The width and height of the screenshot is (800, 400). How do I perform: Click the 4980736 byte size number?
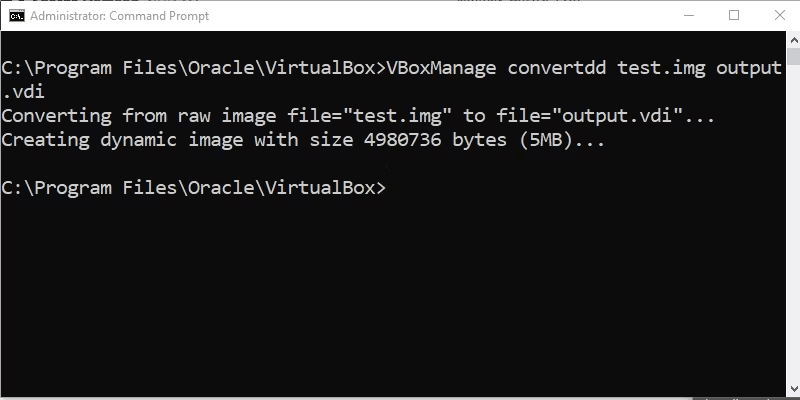pos(403,140)
